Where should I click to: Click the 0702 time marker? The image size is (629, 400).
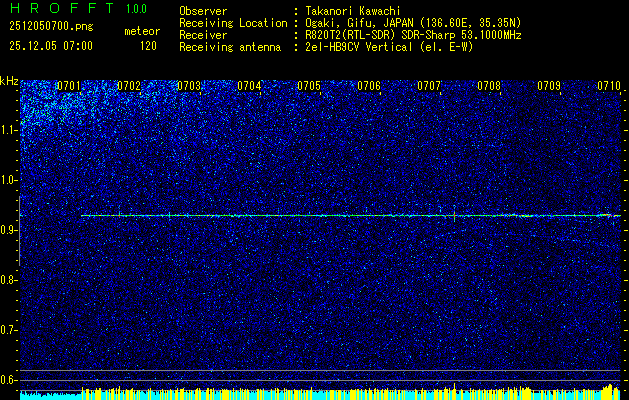click(129, 85)
